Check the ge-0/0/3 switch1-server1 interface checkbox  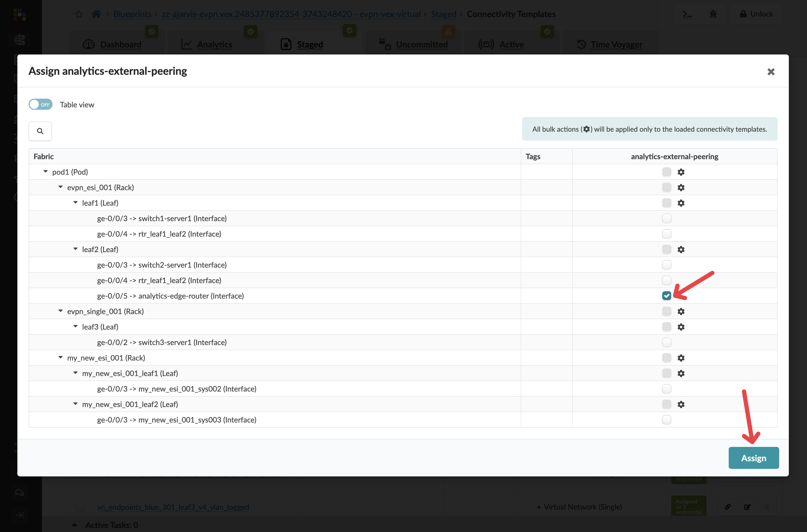pyautogui.click(x=666, y=218)
